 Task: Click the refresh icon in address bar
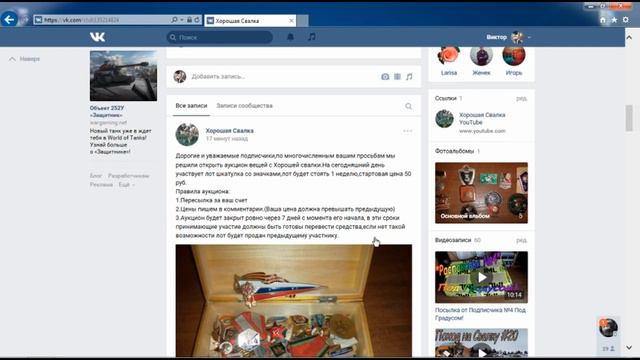click(197, 20)
